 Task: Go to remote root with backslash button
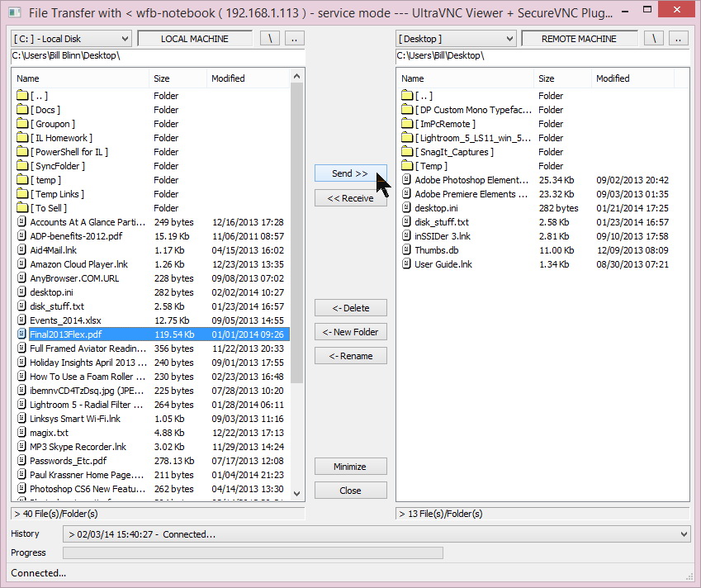tap(654, 39)
